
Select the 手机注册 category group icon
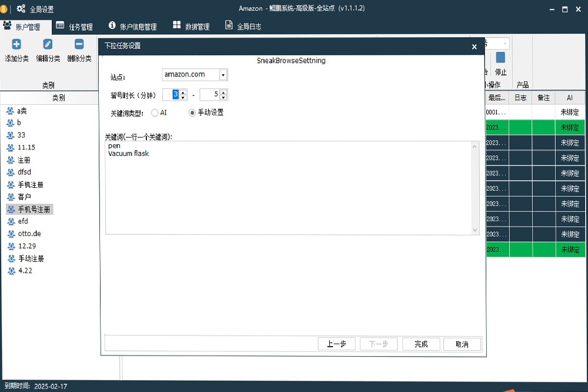tap(11, 185)
